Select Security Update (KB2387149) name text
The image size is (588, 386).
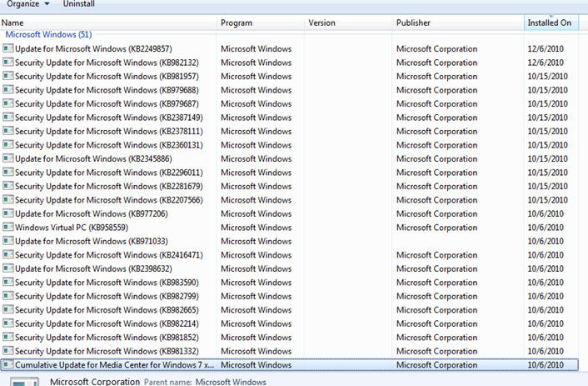(109, 118)
